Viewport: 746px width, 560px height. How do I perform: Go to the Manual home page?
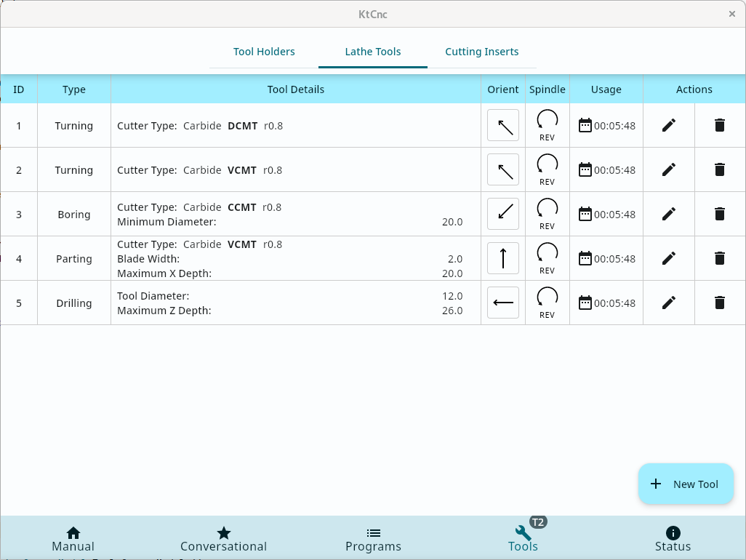click(73, 539)
